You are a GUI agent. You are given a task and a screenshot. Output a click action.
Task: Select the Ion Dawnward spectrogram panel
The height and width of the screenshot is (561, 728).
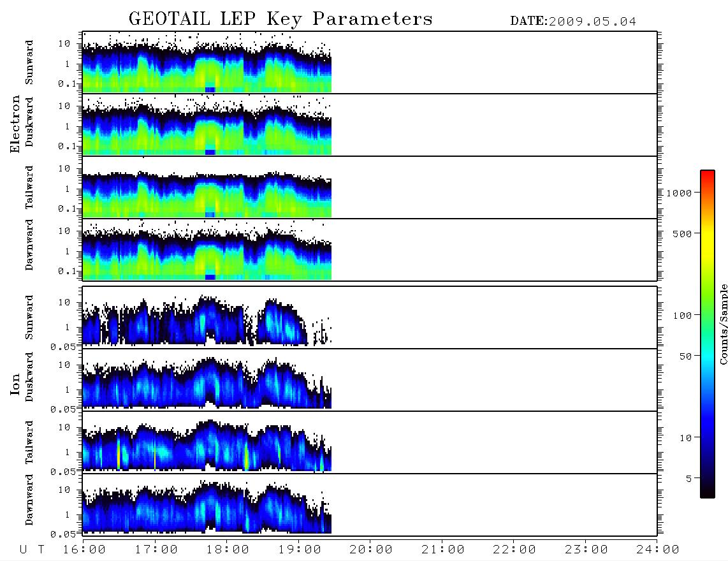[370, 505]
